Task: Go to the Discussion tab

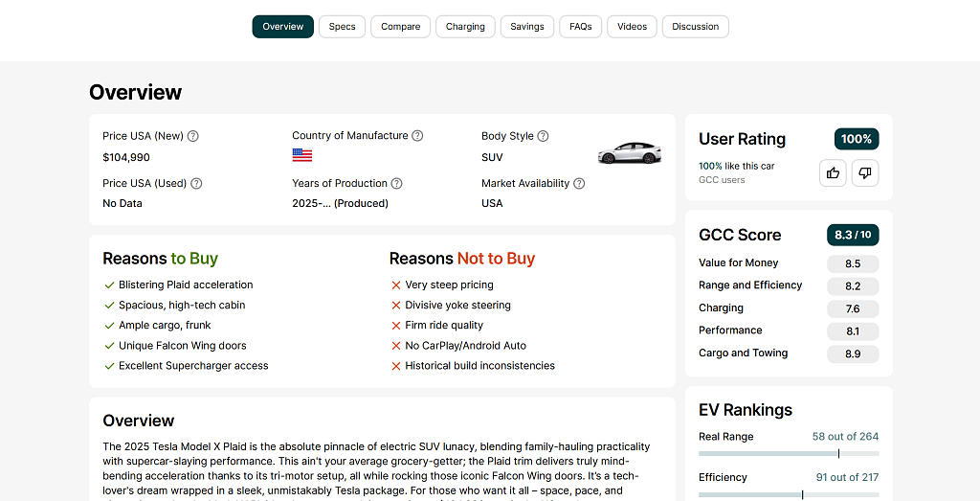Action: (696, 26)
